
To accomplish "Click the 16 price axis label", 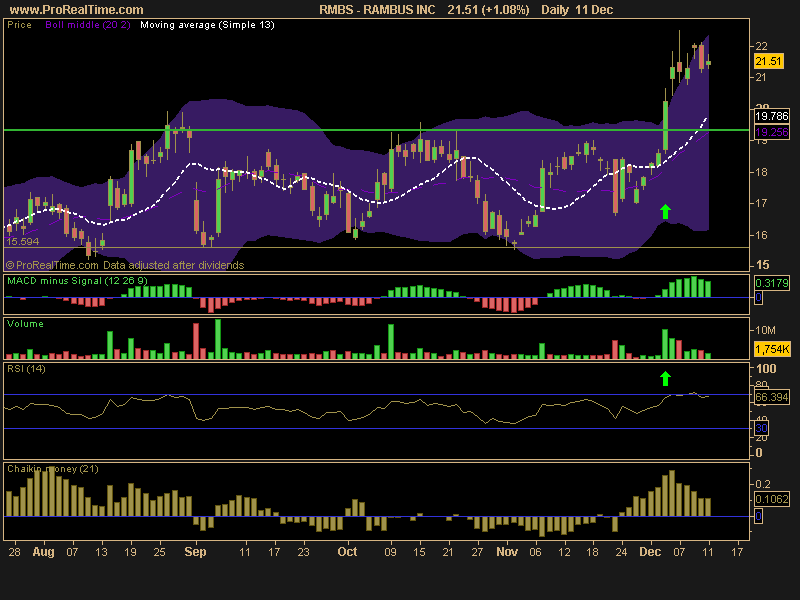I will point(761,235).
